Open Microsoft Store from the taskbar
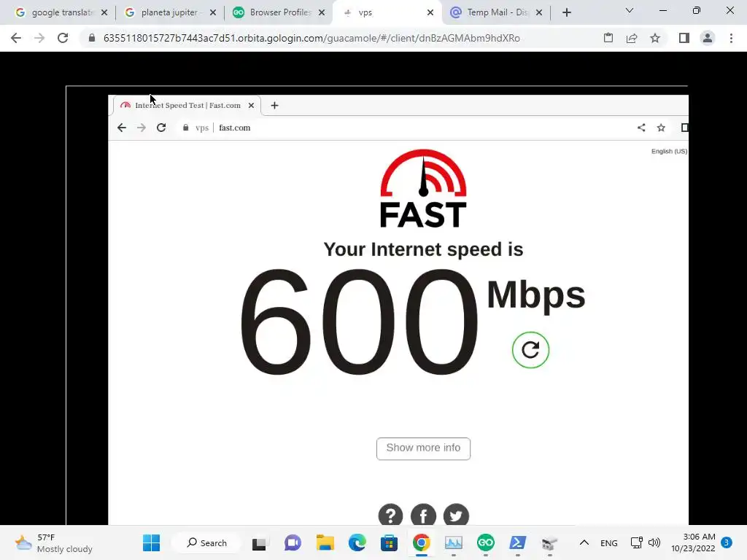The height and width of the screenshot is (560, 747). (390, 542)
